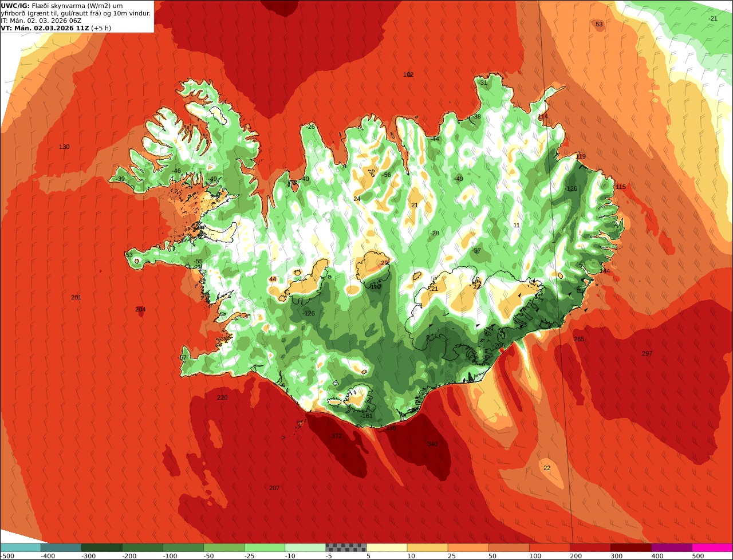Select the pale yellow swatch between 5 and 10
The height and width of the screenshot is (560, 733).
[386, 547]
